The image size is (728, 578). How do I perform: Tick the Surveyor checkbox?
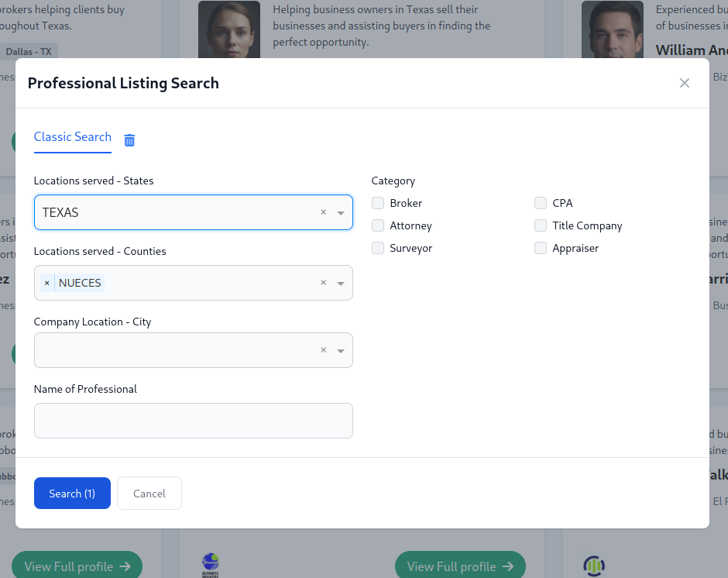click(x=378, y=248)
